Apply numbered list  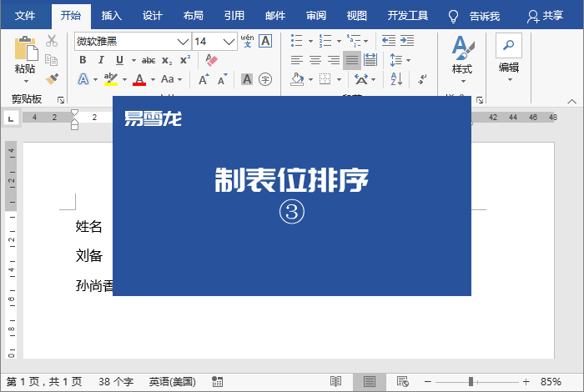pyautogui.click(x=325, y=41)
